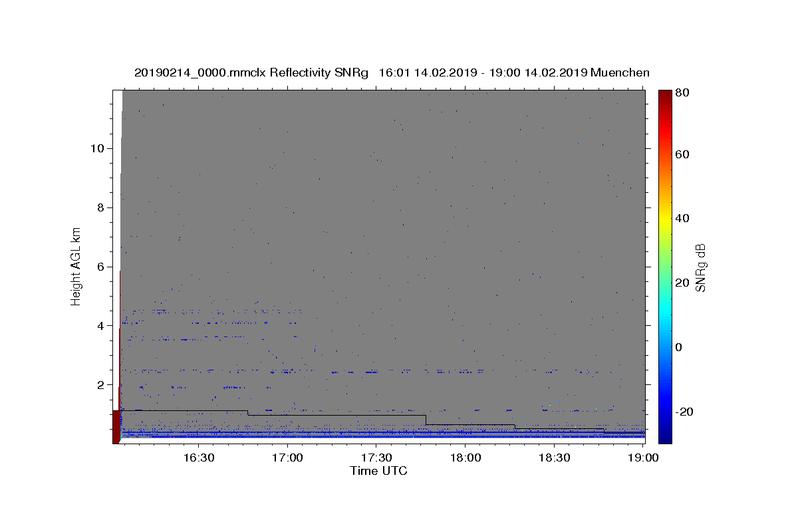Click the colorbar value -20

(684, 412)
